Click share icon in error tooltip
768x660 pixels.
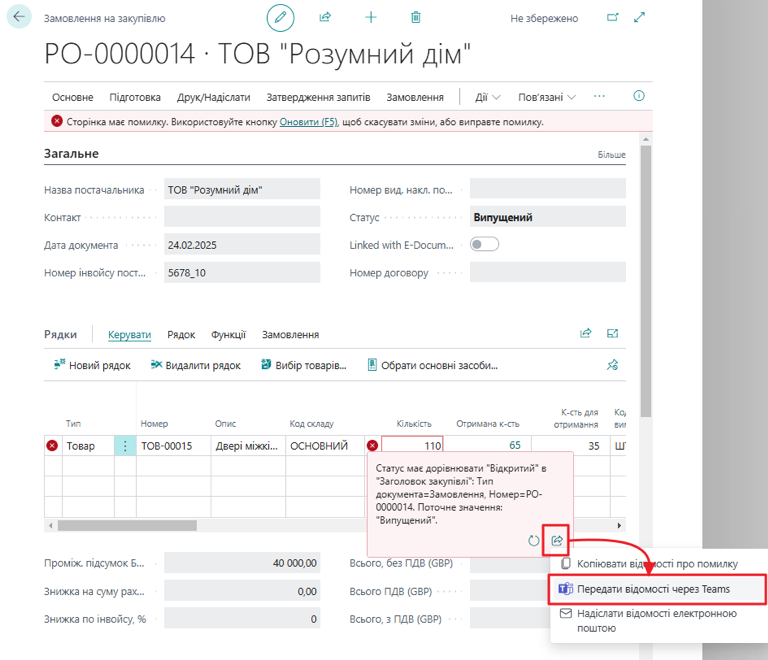click(557, 541)
